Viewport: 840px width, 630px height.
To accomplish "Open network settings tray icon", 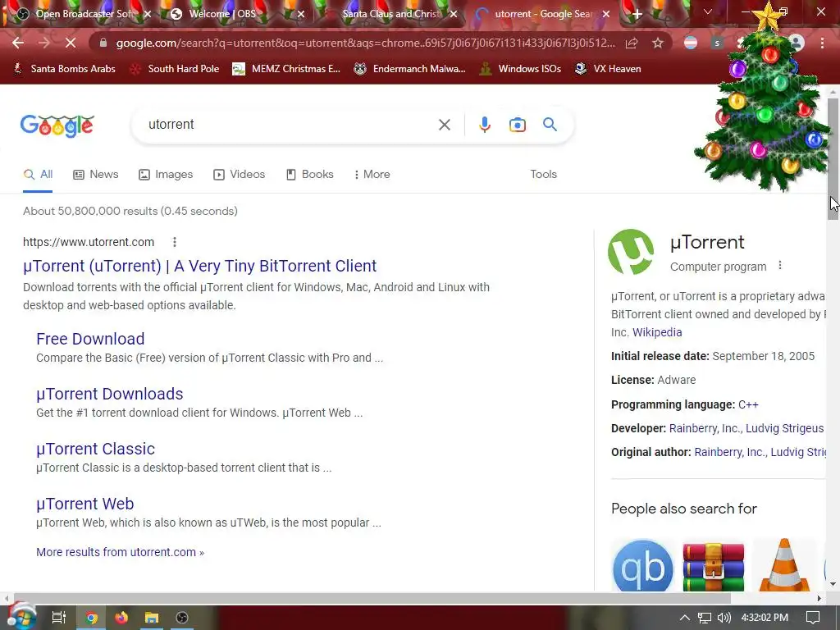I will point(705,618).
